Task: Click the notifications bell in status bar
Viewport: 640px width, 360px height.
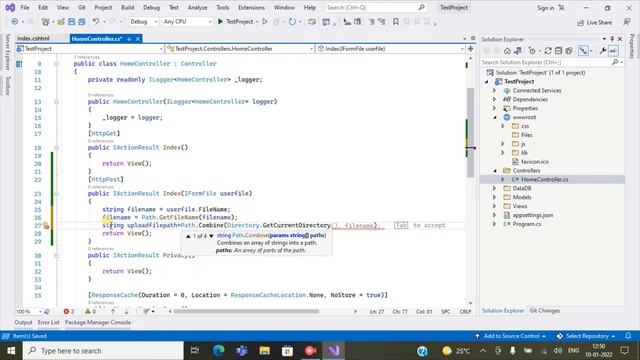Action: click(x=628, y=336)
